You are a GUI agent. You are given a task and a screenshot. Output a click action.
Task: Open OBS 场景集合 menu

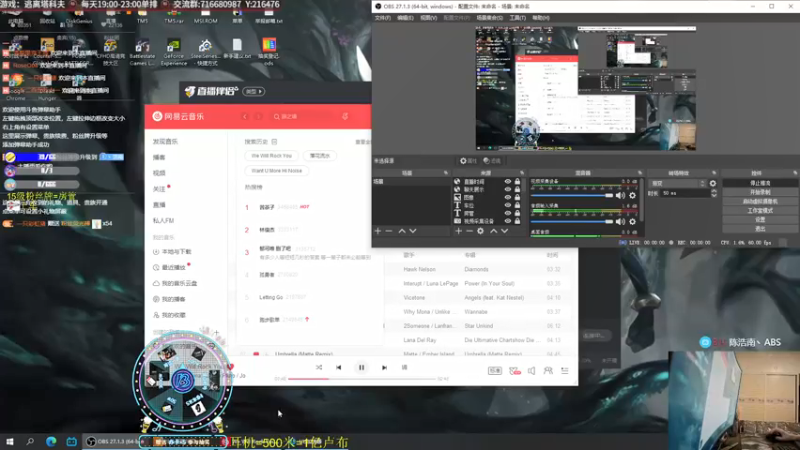click(489, 18)
